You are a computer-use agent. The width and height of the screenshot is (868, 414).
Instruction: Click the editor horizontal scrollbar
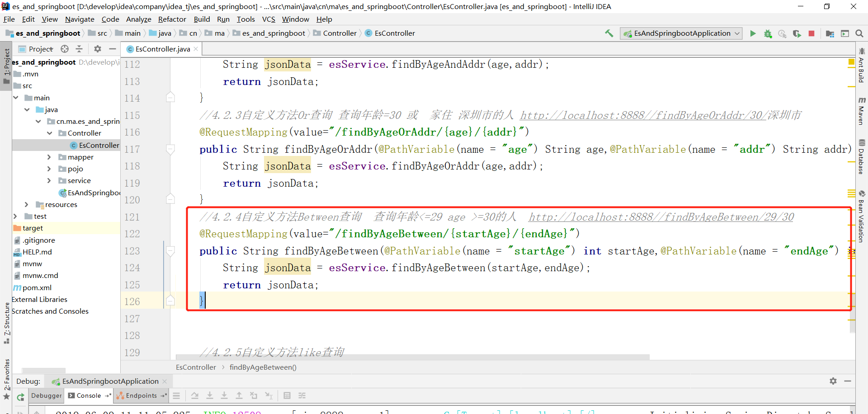tap(412, 357)
